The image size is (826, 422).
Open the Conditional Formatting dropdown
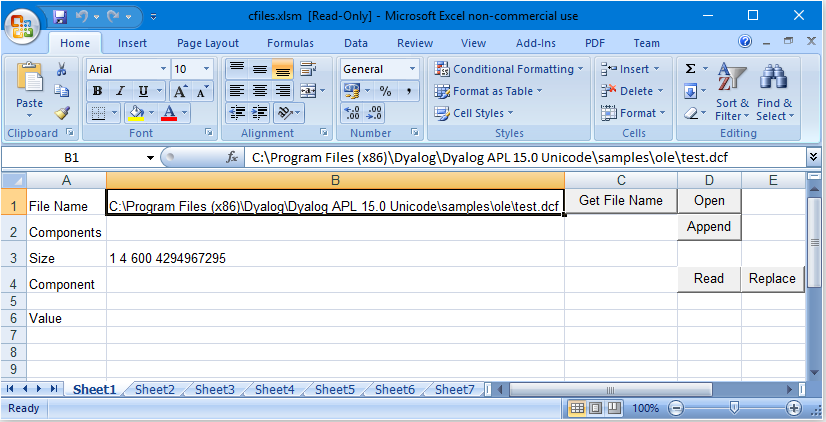tap(510, 69)
